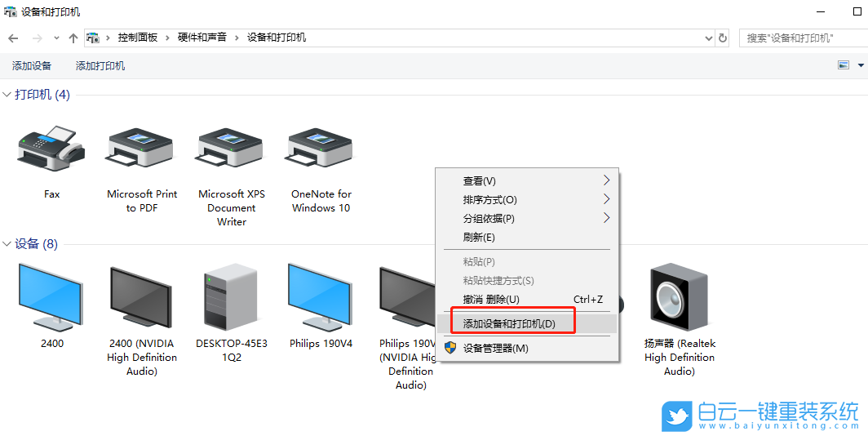Click the 添加设备 toolbar button
868x436 pixels.
coord(32,66)
